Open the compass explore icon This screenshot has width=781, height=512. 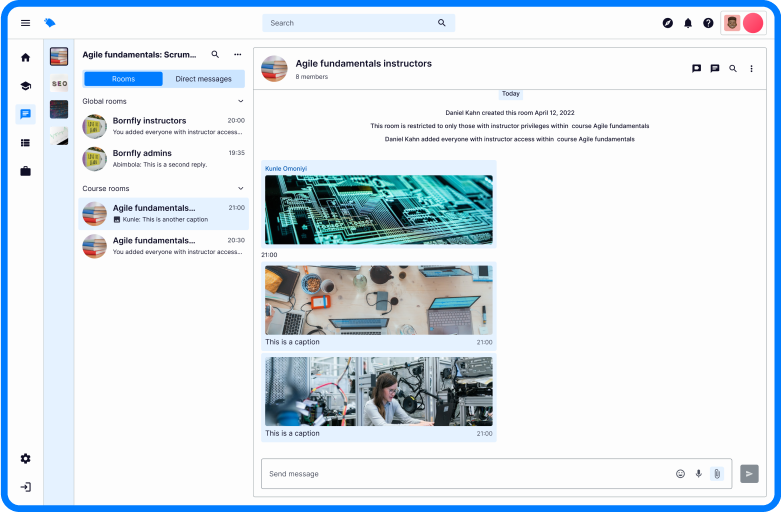pos(667,23)
